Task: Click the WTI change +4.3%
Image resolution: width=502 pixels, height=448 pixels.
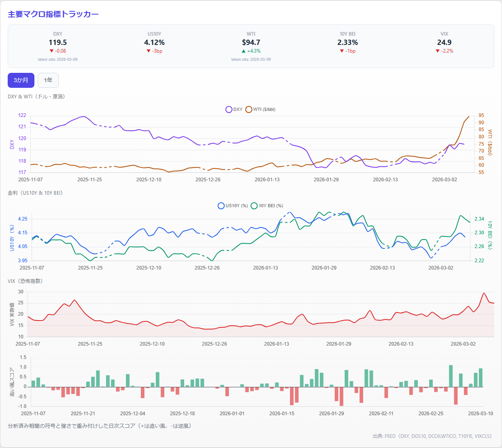Action: (251, 51)
